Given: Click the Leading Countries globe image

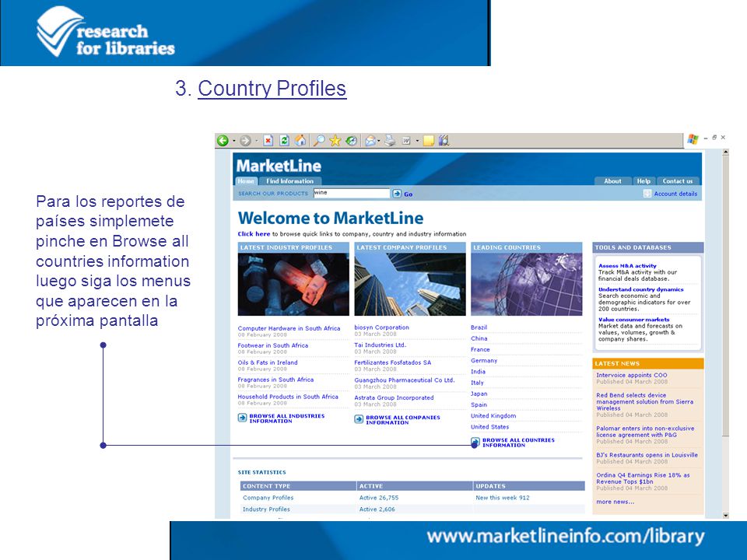Looking at the screenshot, I should [x=527, y=285].
